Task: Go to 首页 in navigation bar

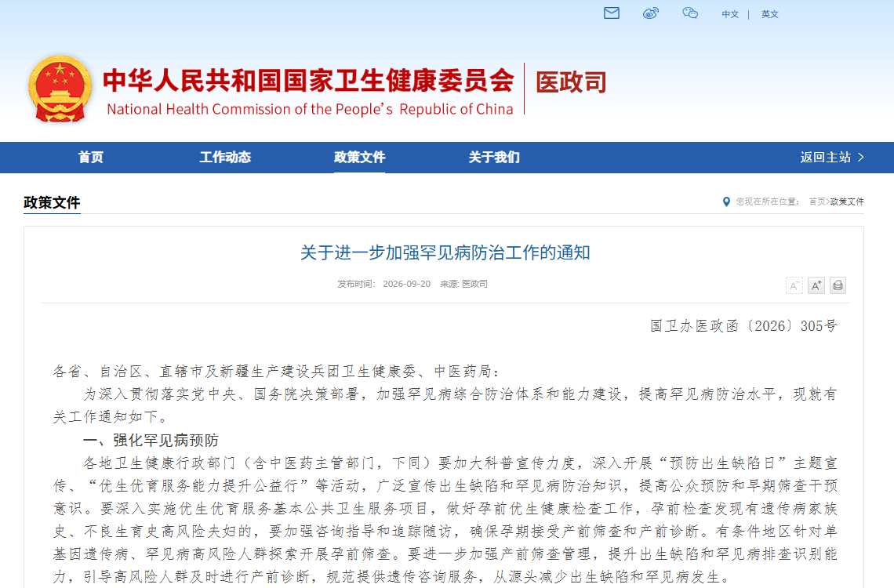Action: [x=91, y=158]
